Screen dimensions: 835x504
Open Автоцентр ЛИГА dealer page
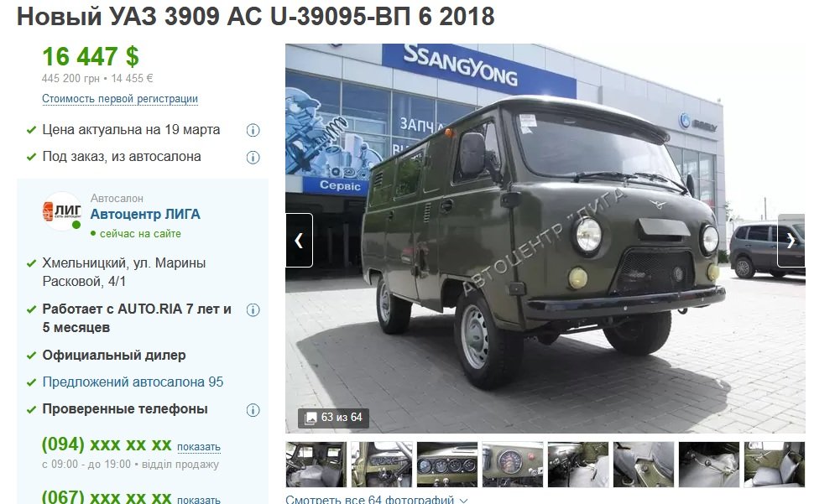point(145,215)
